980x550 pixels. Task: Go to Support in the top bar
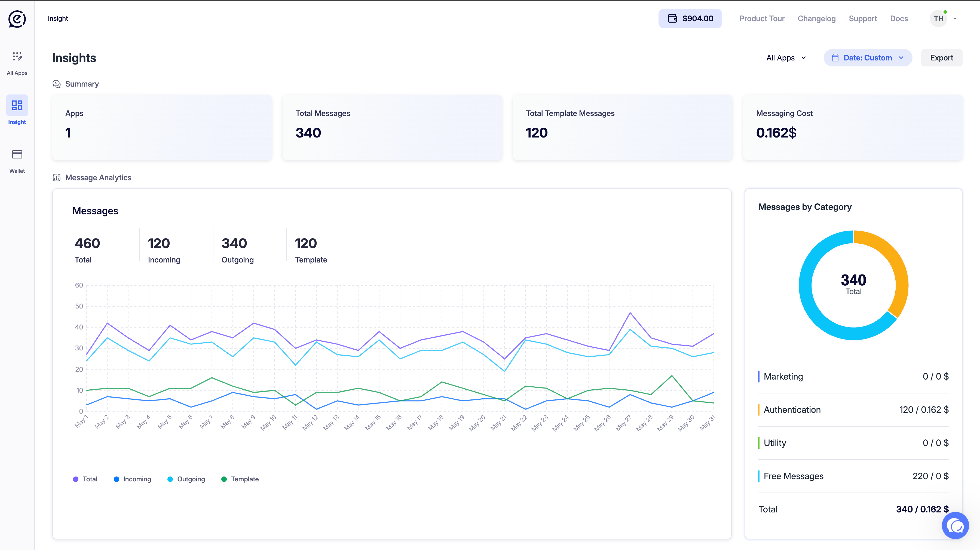click(x=863, y=19)
